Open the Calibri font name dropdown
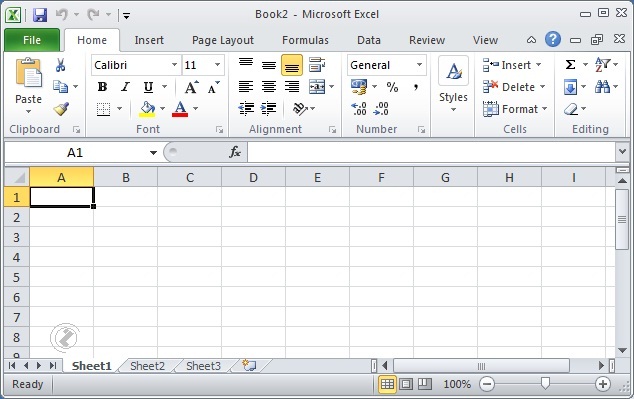This screenshot has width=634, height=399. coord(174,65)
